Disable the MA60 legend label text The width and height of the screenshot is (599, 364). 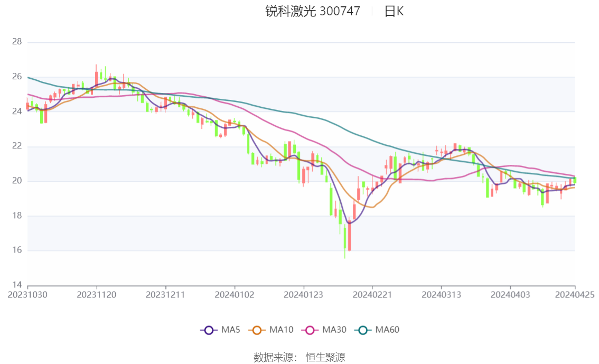[x=387, y=330]
